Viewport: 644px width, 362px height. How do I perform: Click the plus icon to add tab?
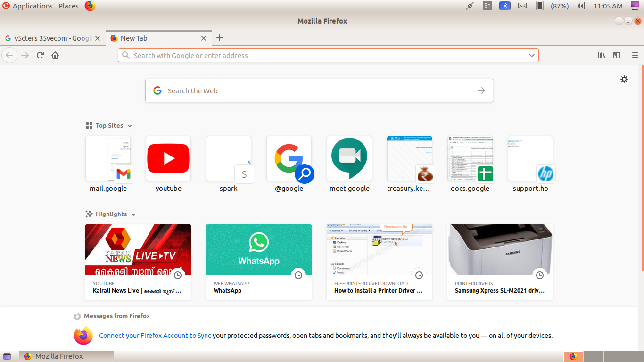[x=219, y=38]
